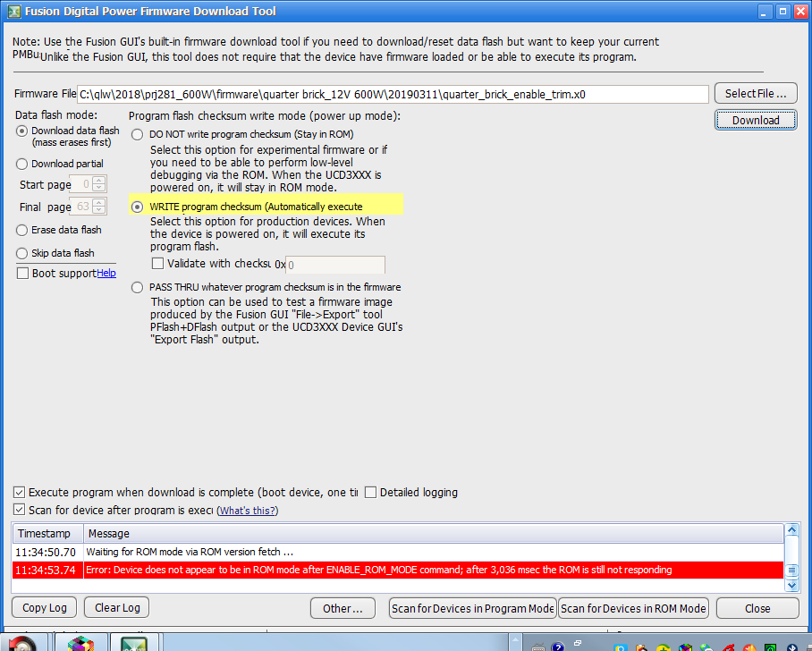Enable the Boot support checkbox
Image resolution: width=812 pixels, height=651 pixels.
(22, 273)
